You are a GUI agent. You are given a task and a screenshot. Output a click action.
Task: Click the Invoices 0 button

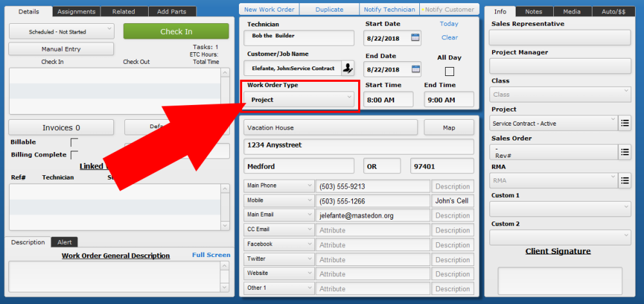pos(61,128)
